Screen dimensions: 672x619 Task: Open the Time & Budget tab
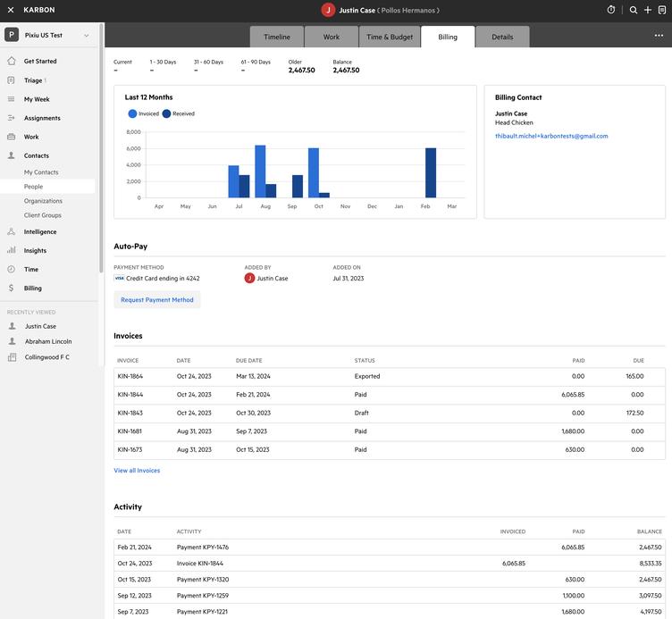point(390,37)
